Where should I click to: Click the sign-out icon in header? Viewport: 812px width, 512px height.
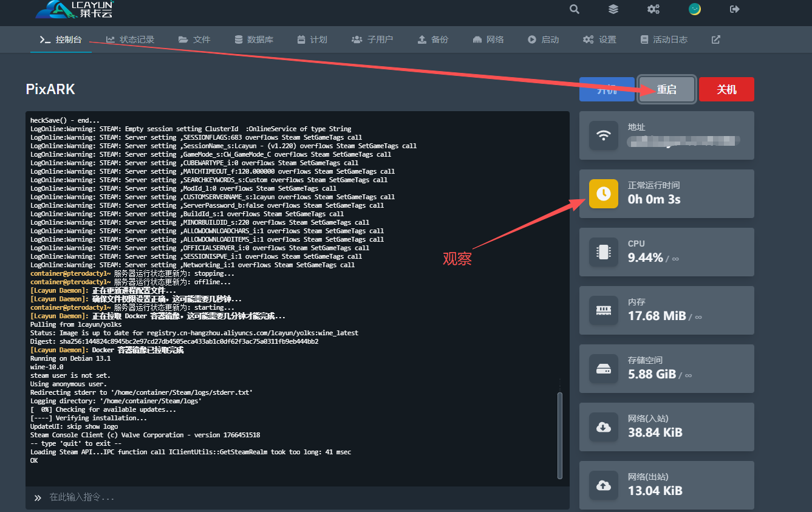tap(734, 9)
